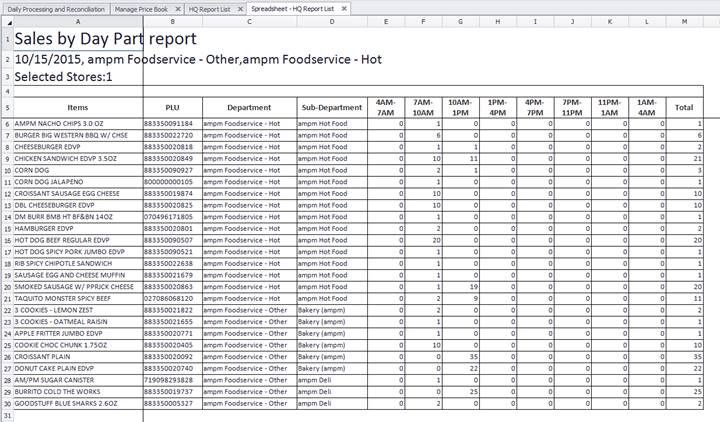
Task: Click the Total value 22 for Donut Cake Plain
Action: click(684, 369)
